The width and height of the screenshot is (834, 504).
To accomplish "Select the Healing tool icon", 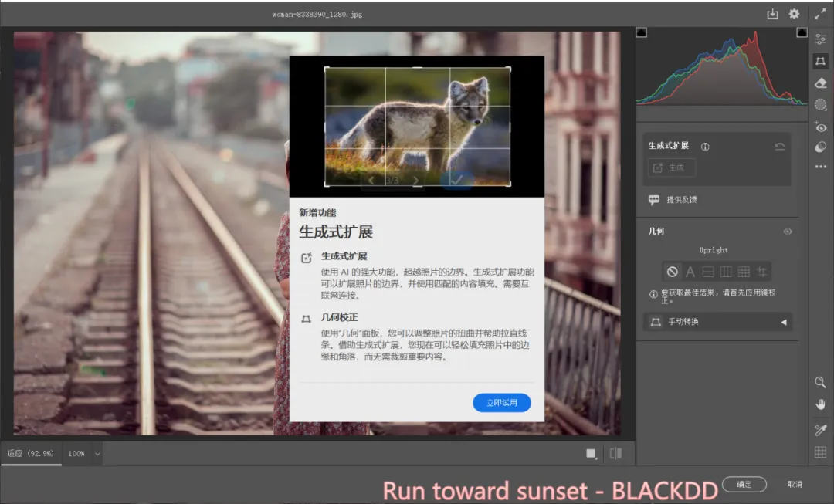I will (x=821, y=83).
